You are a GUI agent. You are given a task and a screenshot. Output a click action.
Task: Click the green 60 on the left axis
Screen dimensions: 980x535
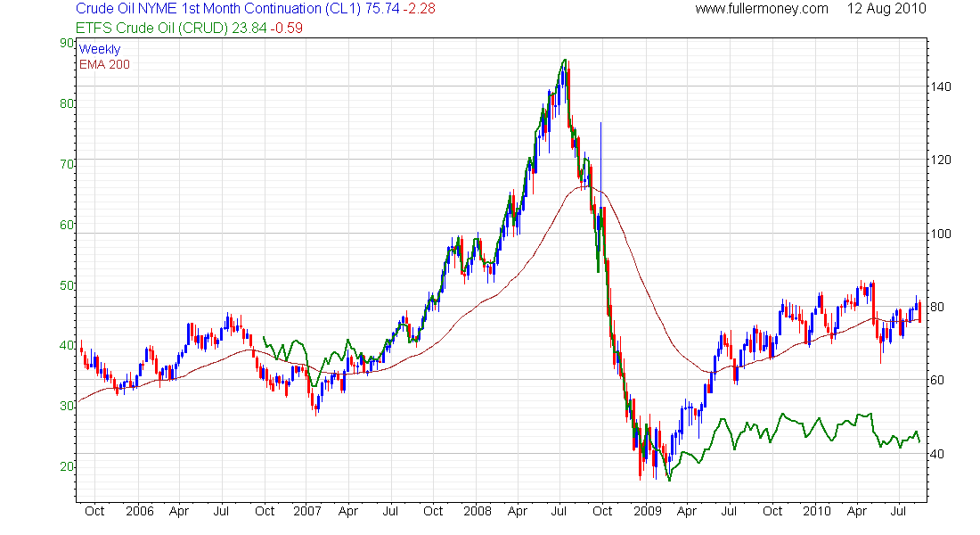click(x=66, y=225)
